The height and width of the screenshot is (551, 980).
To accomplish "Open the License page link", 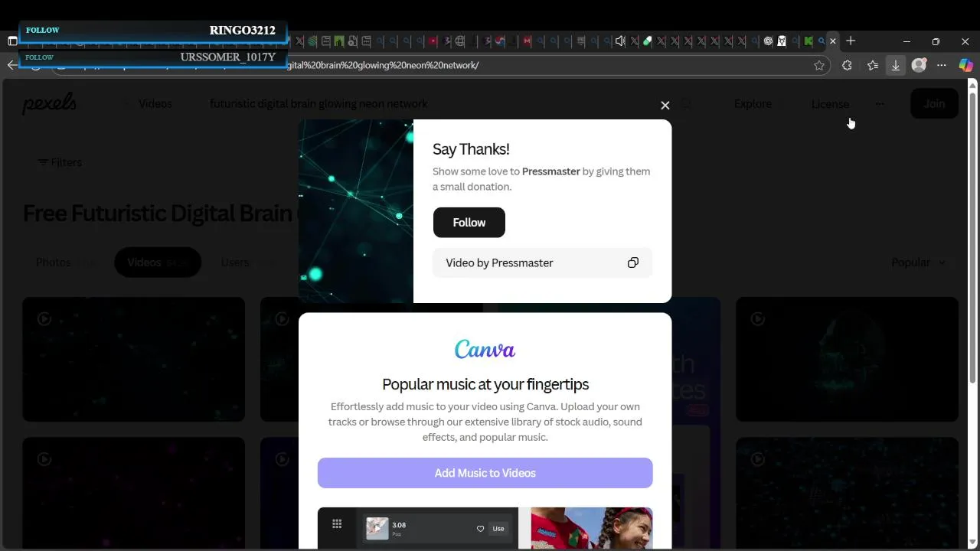I will [x=830, y=104].
